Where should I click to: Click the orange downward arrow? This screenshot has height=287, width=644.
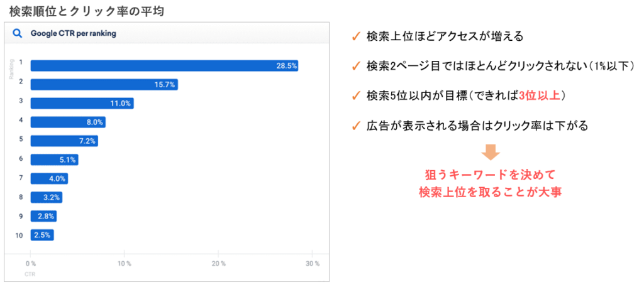(491, 153)
